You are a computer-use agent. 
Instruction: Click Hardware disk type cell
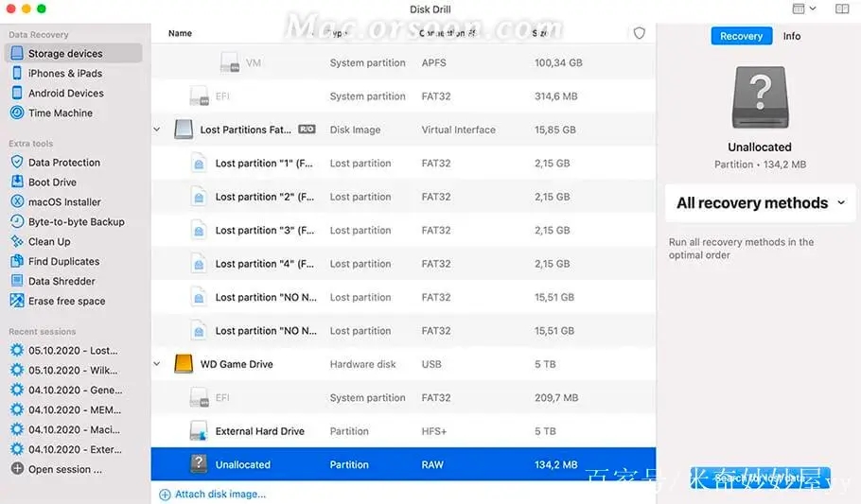(362, 364)
